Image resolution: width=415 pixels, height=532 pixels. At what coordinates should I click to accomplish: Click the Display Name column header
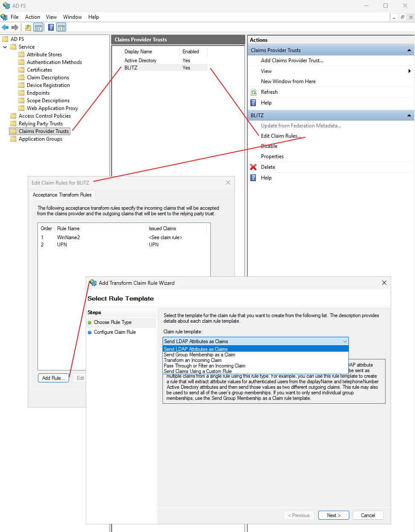[x=151, y=52]
